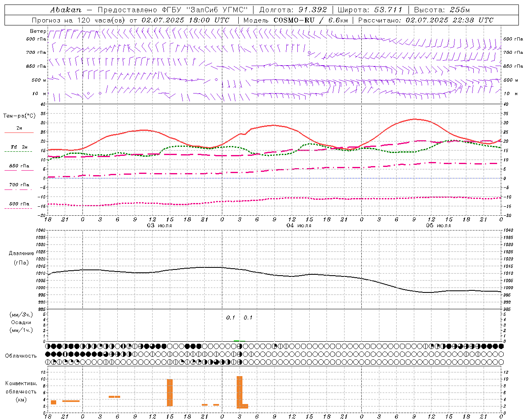Click the Облачность cloud cover row label
This screenshot has width=525, height=420.
(x=21, y=356)
